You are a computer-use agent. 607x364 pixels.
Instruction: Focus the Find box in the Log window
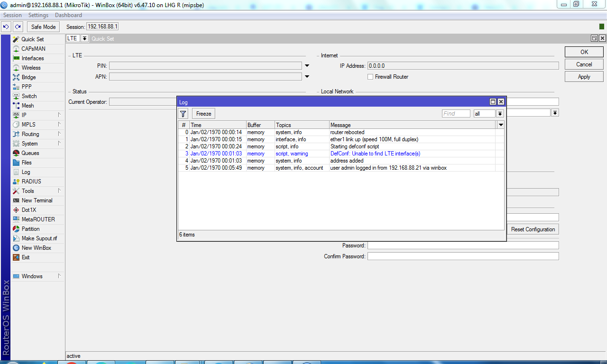[456, 114]
